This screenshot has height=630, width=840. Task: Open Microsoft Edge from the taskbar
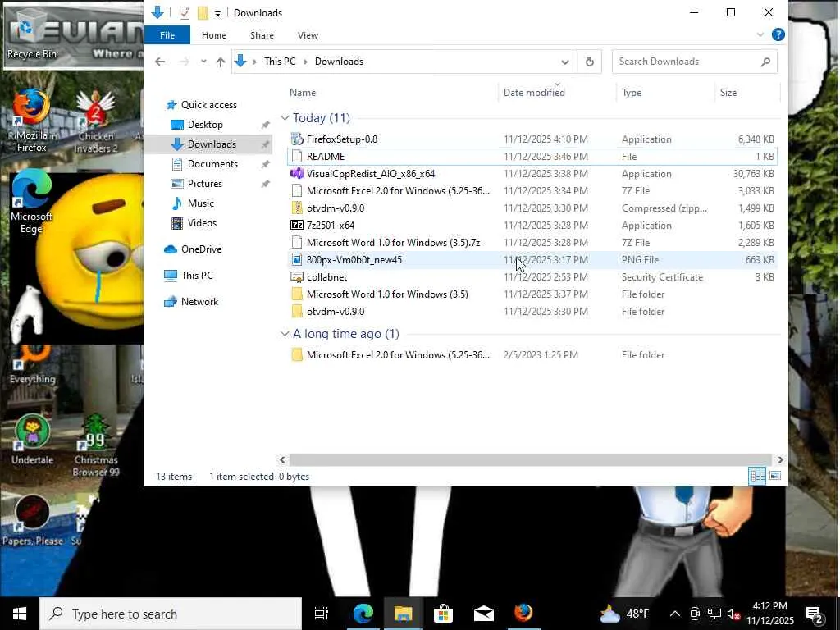(363, 614)
